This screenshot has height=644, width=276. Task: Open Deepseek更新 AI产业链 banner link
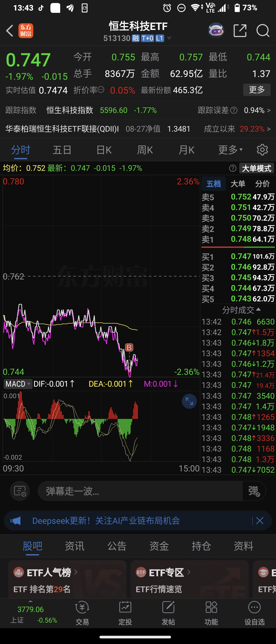[106, 521]
